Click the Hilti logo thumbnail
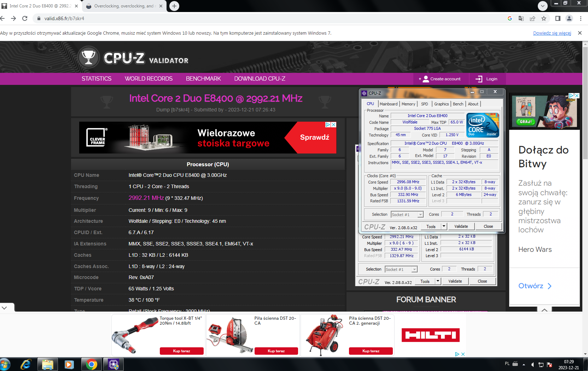The image size is (588, 371). (430, 335)
